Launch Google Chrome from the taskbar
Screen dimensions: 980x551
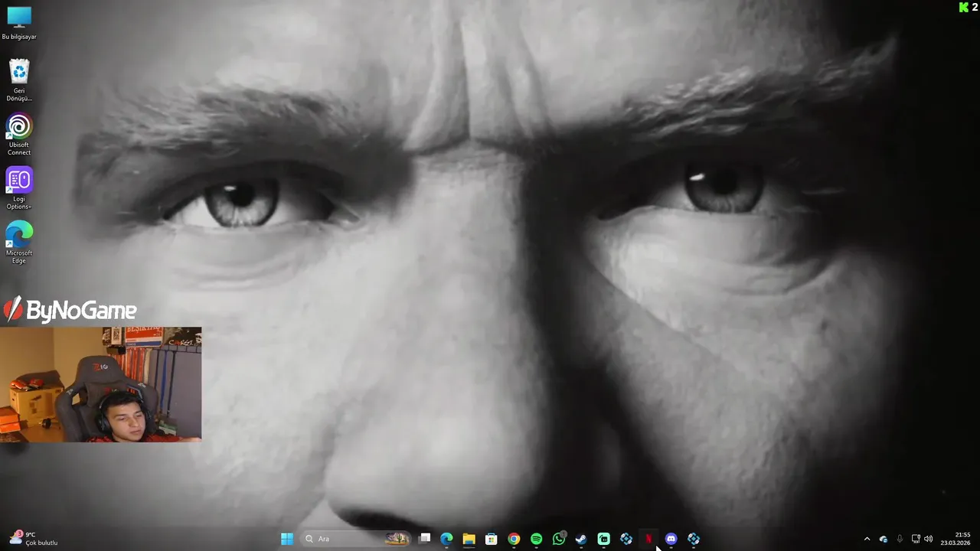514,539
